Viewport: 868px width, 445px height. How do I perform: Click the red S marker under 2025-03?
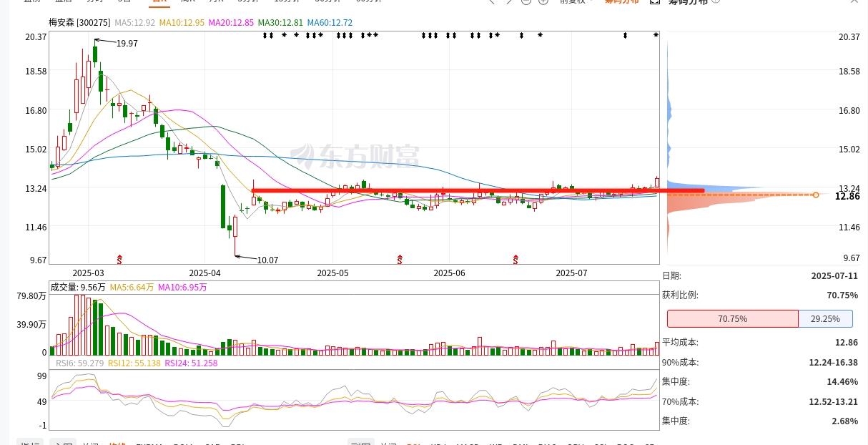pyautogui.click(x=119, y=258)
